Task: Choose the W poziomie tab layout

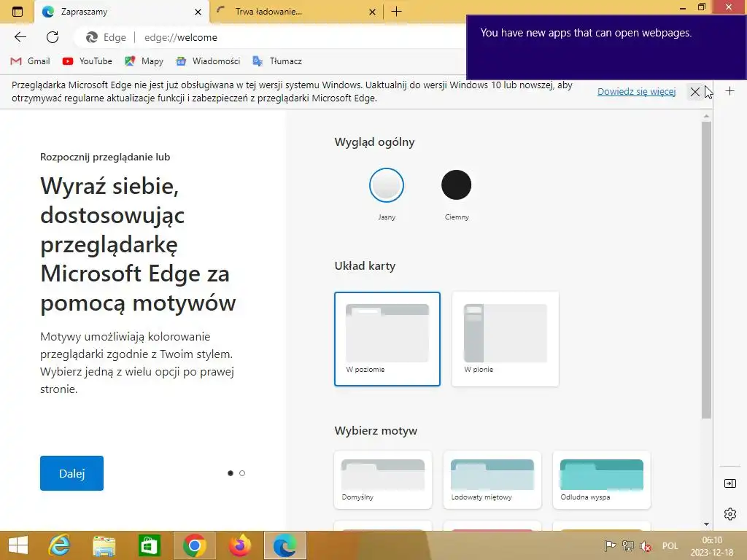Action: point(387,338)
